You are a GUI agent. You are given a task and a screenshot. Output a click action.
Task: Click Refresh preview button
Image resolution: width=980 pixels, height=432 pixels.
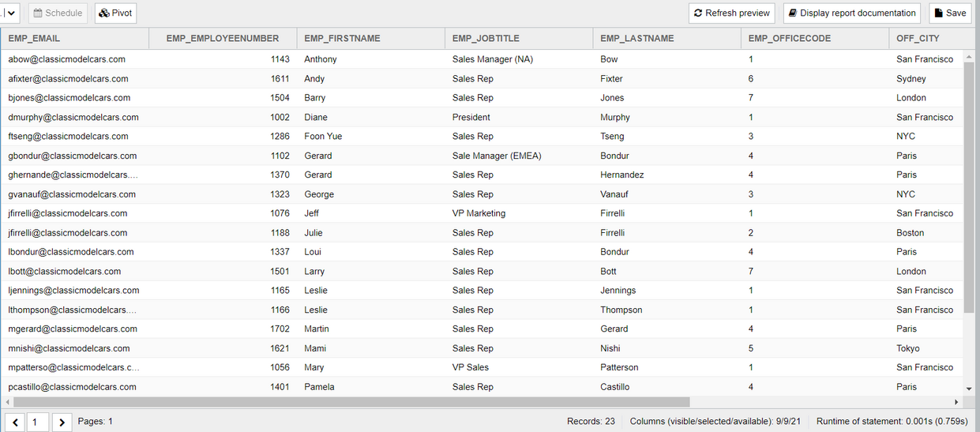point(731,13)
